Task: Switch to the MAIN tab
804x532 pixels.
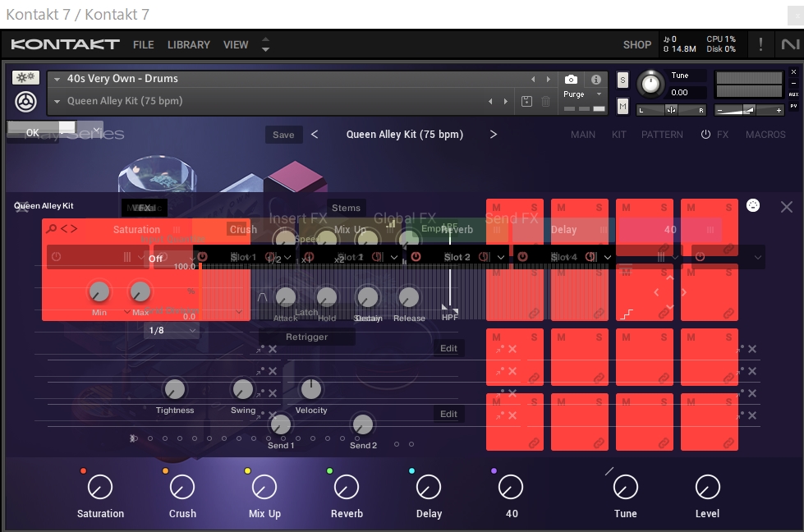Action: 583,135
